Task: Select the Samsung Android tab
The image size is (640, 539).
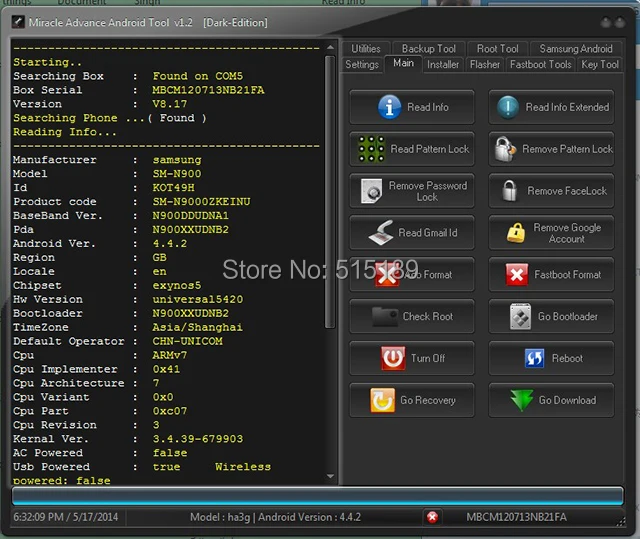Action: point(576,49)
